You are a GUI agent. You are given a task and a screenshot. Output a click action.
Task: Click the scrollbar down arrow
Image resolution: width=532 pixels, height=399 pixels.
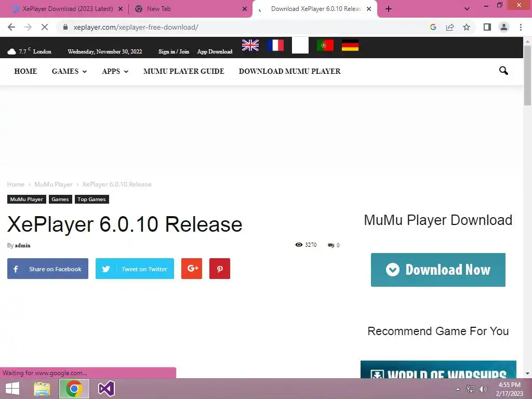pyautogui.click(x=527, y=374)
